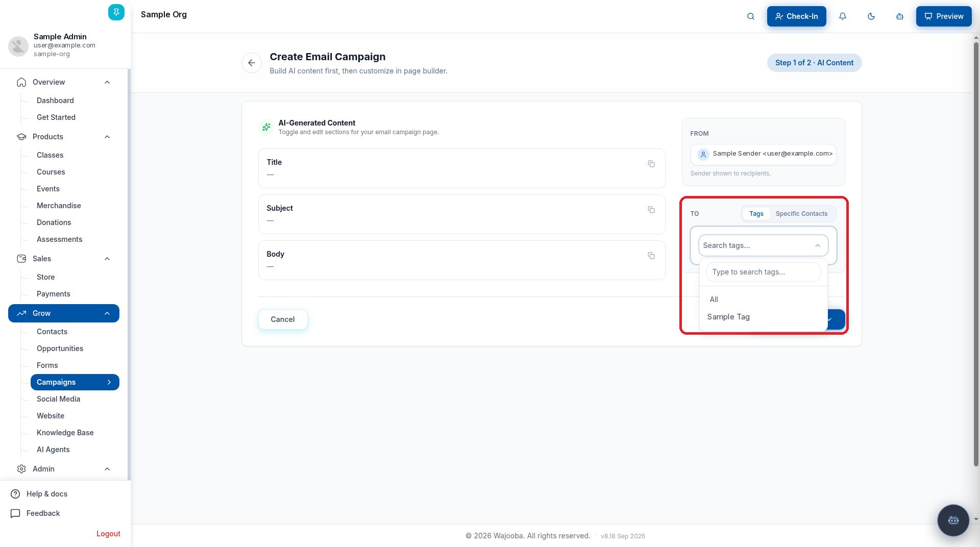
Task: Copy the Title section content
Action: point(651,164)
